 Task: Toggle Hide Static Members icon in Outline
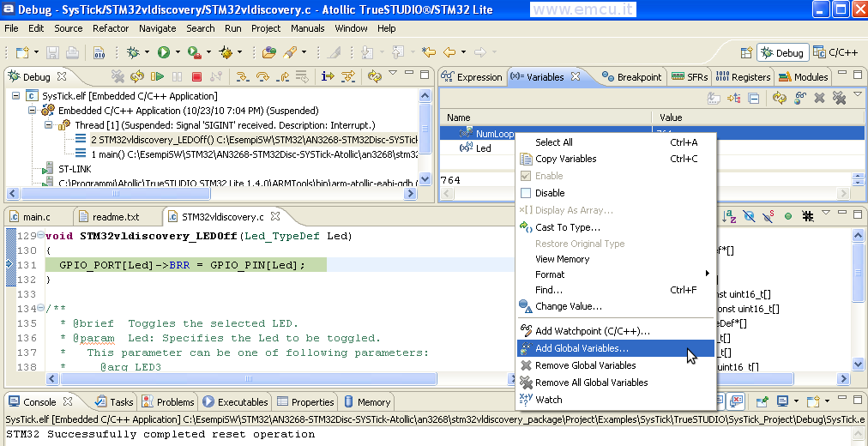coord(768,216)
